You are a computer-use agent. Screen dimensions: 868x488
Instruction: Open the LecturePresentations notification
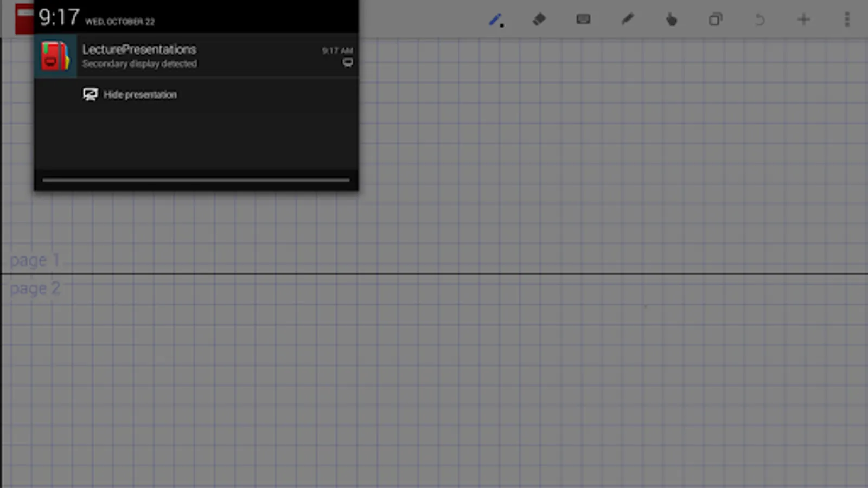coord(196,56)
